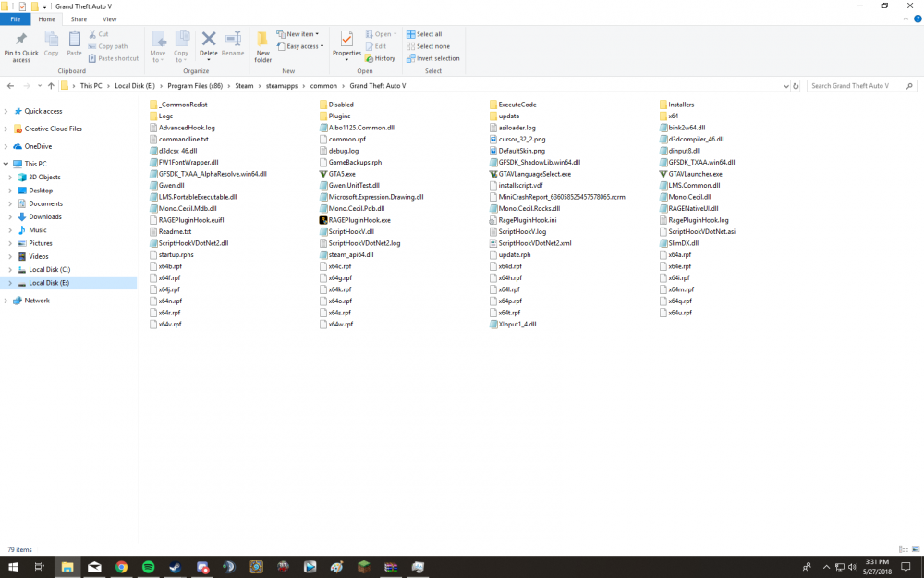Click steamapps in the address breadcrumb
The image size is (924, 578).
[x=282, y=86]
